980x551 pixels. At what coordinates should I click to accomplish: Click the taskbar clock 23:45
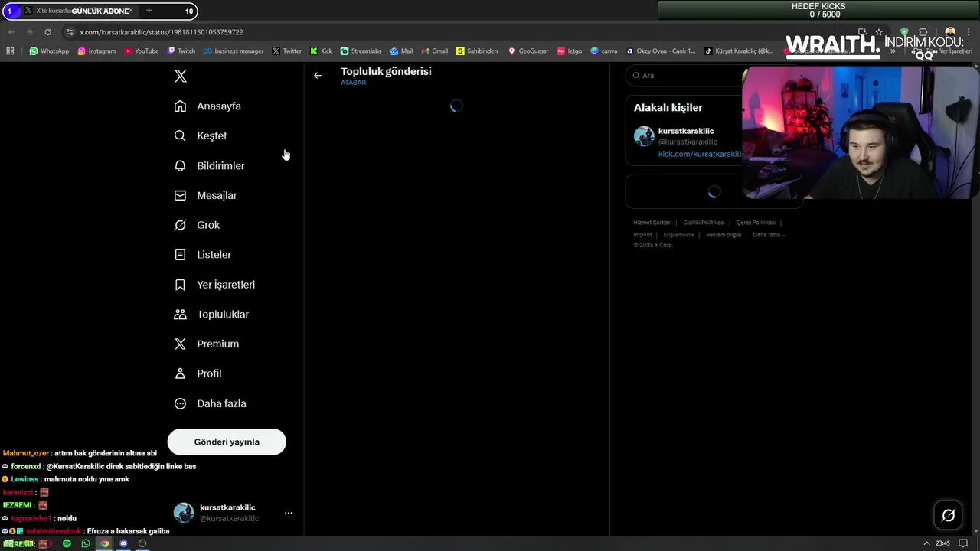942,544
